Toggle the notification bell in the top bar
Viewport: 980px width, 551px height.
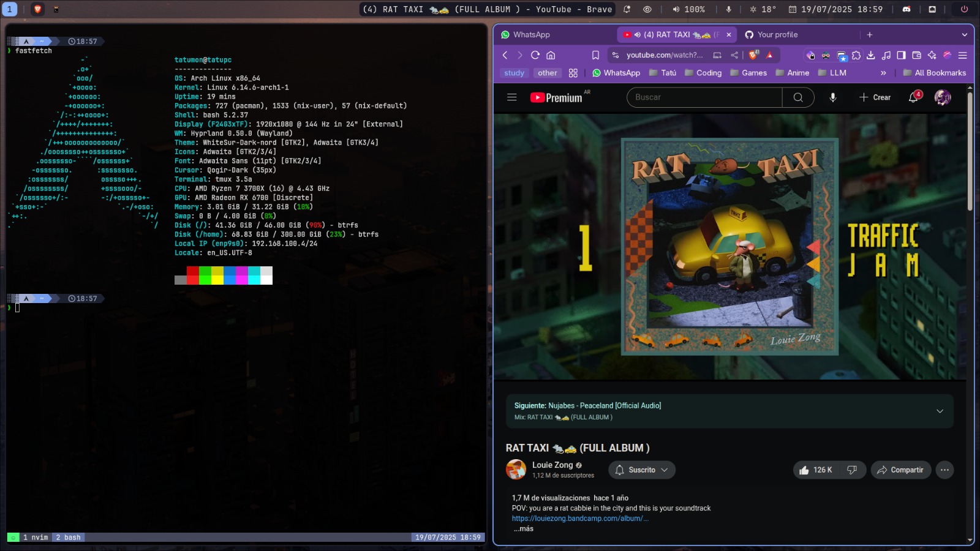[627, 9]
